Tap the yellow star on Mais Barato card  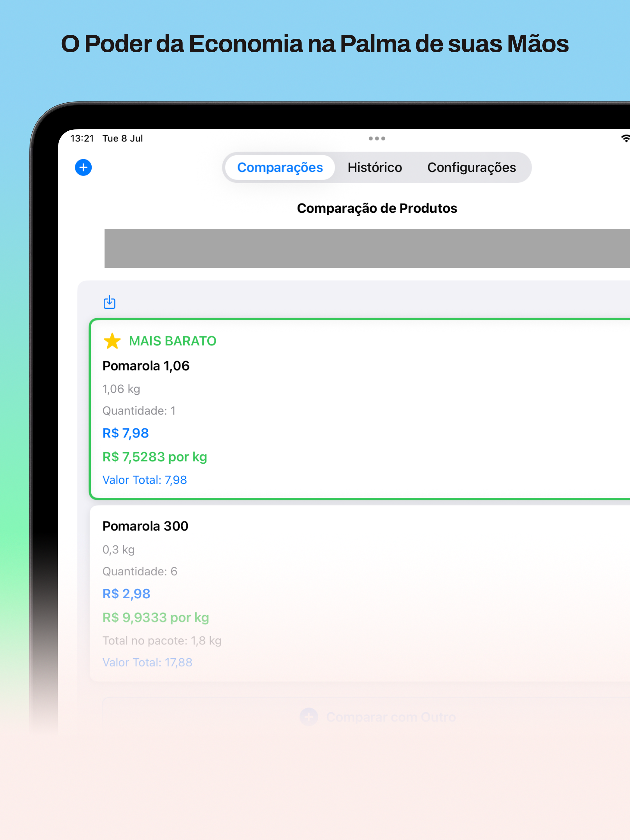pyautogui.click(x=112, y=341)
